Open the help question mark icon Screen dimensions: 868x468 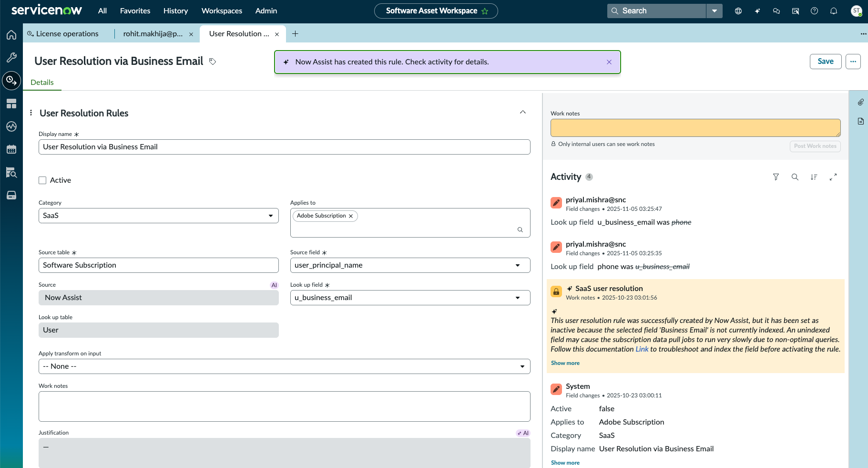tap(815, 11)
